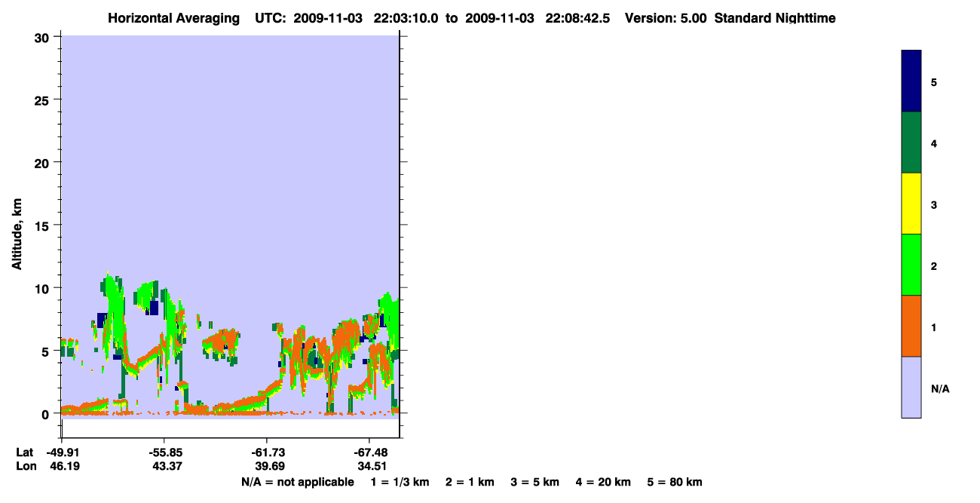Click the longitude value 34.51

point(371,467)
